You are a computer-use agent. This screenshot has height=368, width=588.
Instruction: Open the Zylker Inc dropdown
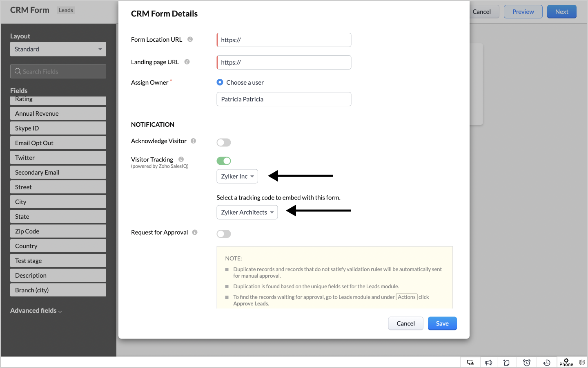(237, 176)
